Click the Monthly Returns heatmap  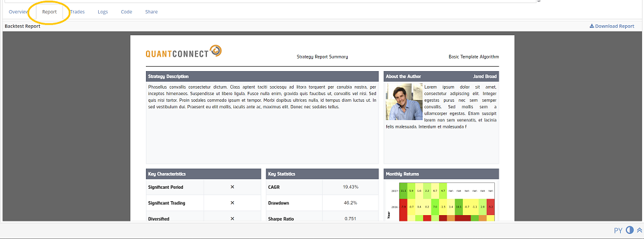click(441, 202)
